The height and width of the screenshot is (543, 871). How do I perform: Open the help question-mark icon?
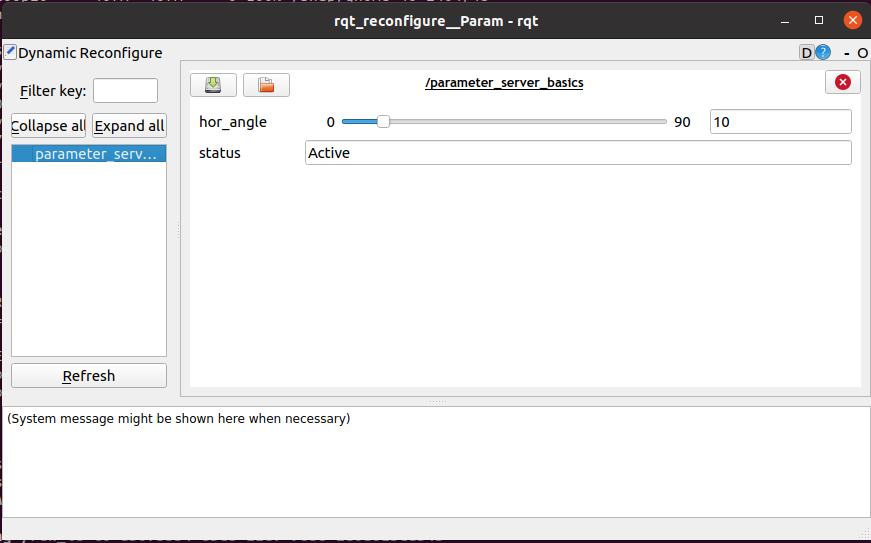pos(823,52)
